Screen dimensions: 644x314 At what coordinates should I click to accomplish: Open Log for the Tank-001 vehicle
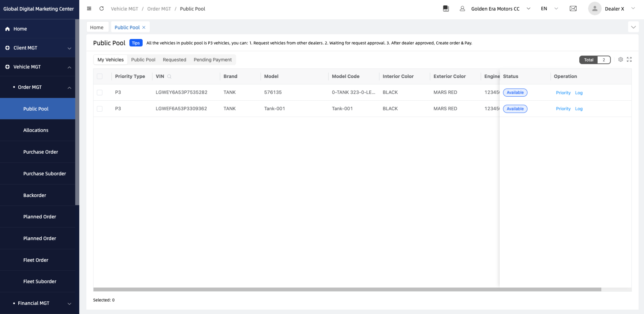tap(579, 109)
